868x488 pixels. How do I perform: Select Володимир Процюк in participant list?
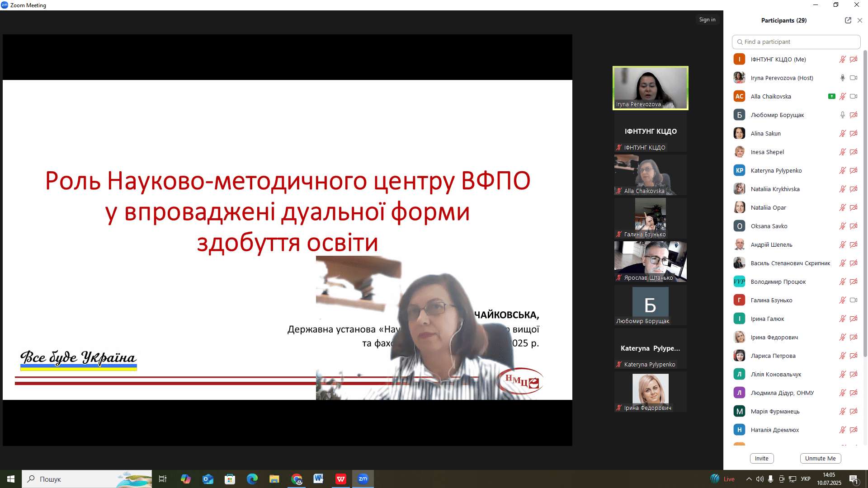796,282
